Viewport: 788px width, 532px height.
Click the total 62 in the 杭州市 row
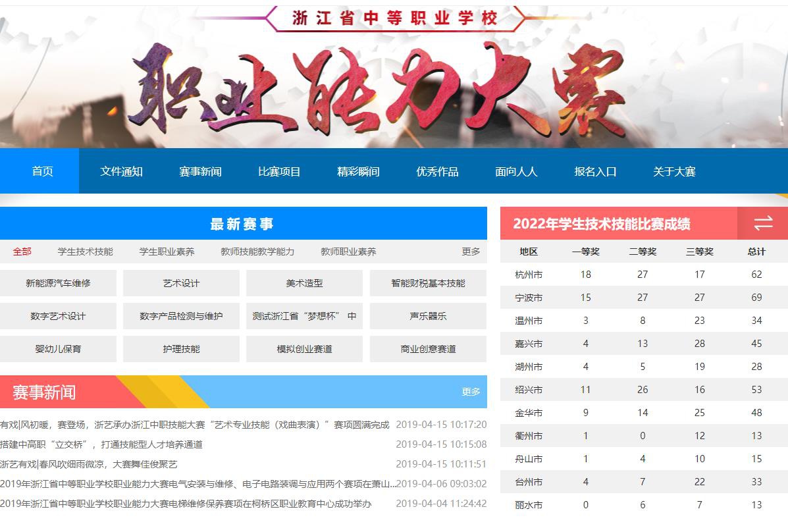tap(756, 275)
